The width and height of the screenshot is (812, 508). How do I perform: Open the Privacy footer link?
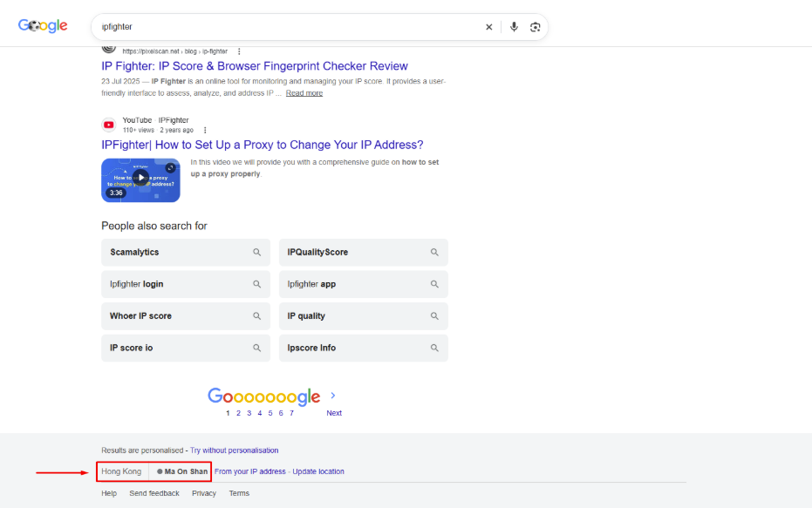pos(204,493)
